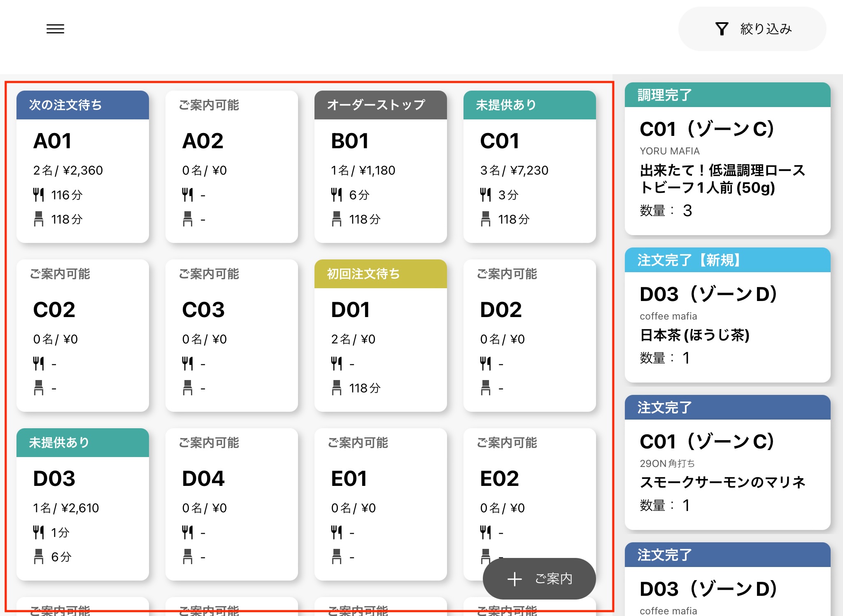843x616 pixels.
Task: Click the chair icon on D01 card
Action: coord(337,388)
